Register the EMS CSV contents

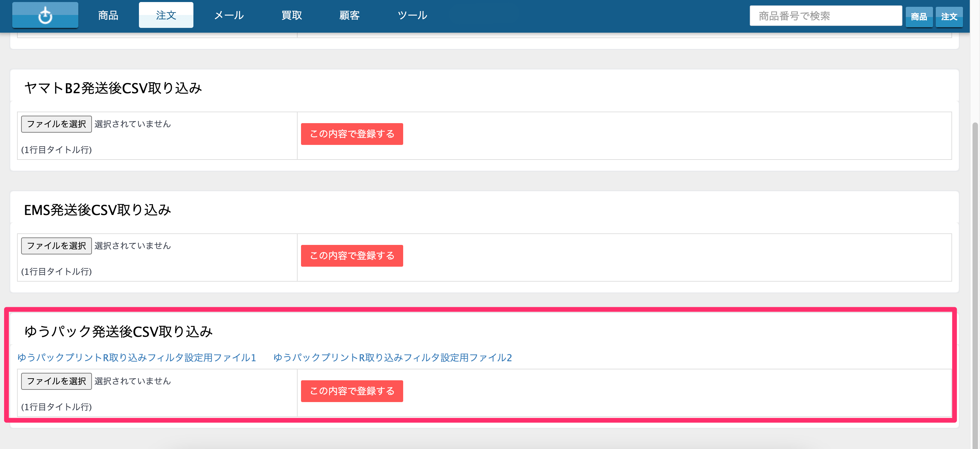[352, 255]
